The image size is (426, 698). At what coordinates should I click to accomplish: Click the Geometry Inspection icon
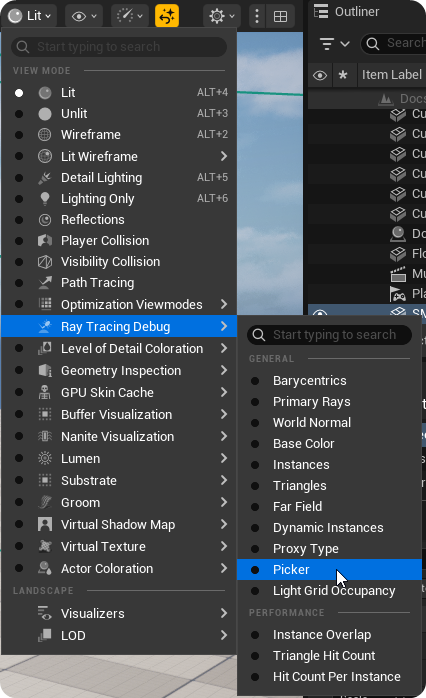(45, 370)
